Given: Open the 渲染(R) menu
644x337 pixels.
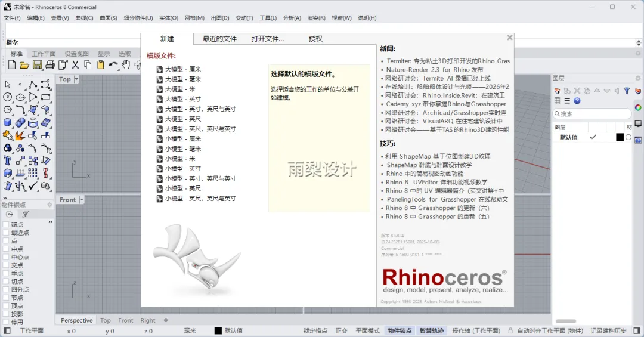Looking at the screenshot, I should 316,18.
